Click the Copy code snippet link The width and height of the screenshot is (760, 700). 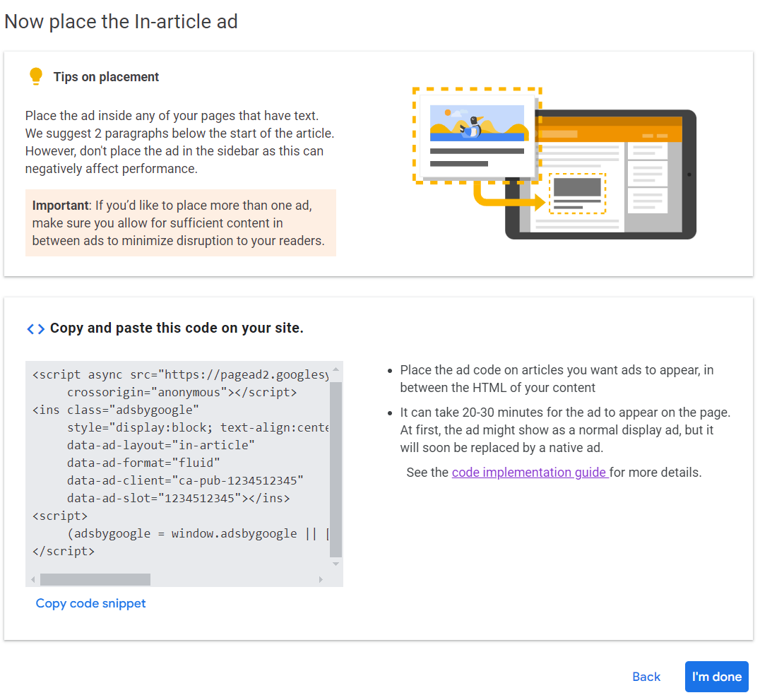point(90,603)
